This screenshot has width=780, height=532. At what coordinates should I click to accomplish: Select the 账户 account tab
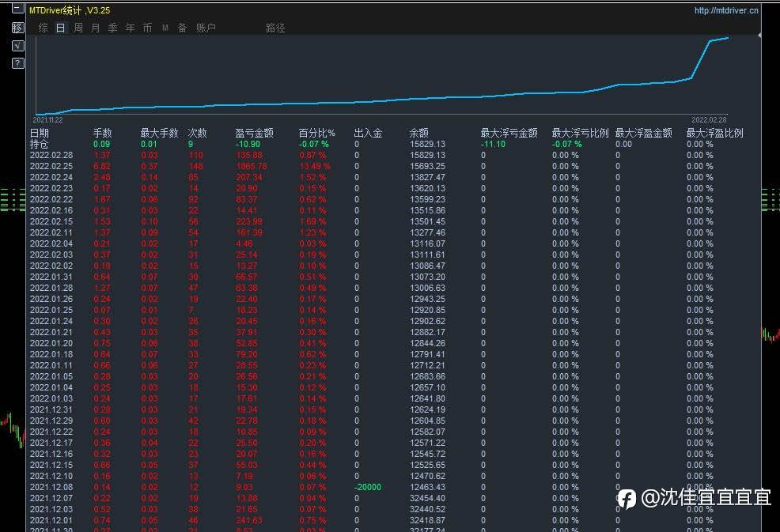(206, 28)
